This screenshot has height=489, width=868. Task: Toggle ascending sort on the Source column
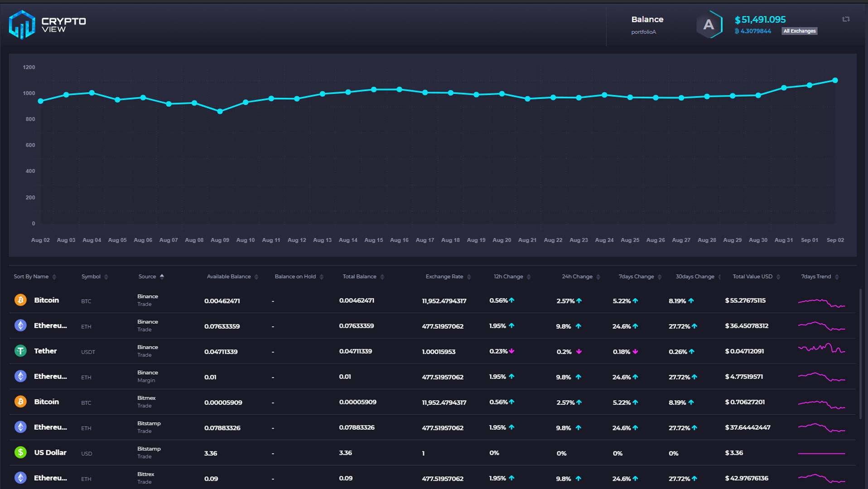(x=162, y=276)
